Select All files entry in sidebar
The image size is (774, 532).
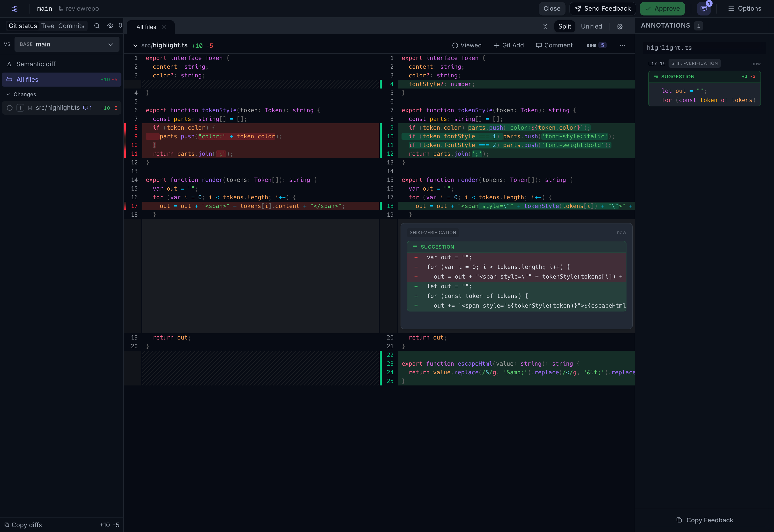pos(62,79)
